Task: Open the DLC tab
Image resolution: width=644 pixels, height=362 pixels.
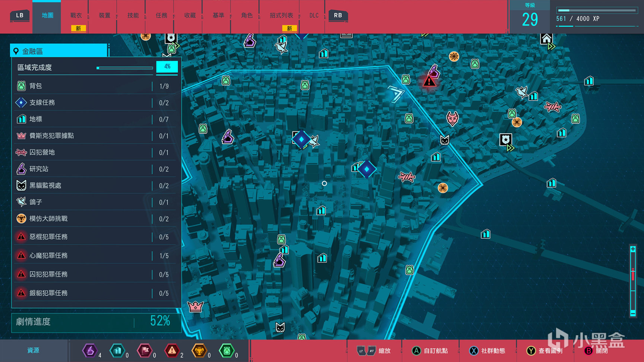Action: point(314,15)
